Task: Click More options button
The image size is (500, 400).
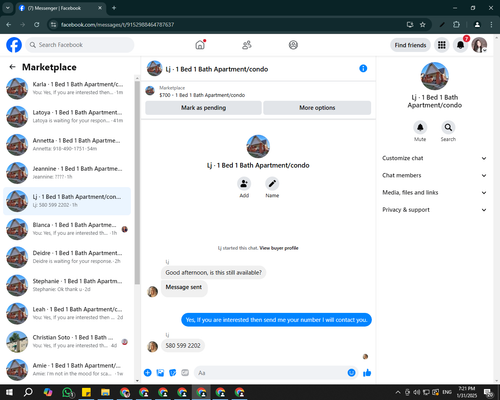Action: click(x=317, y=108)
